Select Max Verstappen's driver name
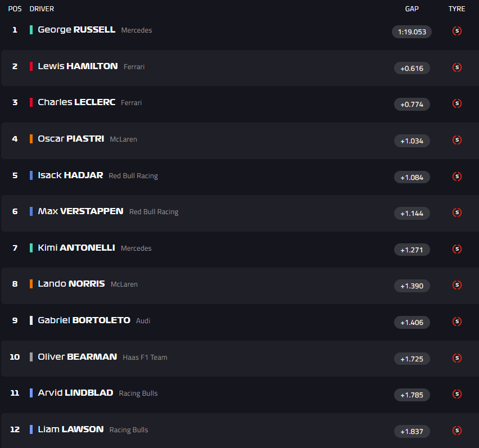The height and width of the screenshot is (448, 479). point(80,211)
